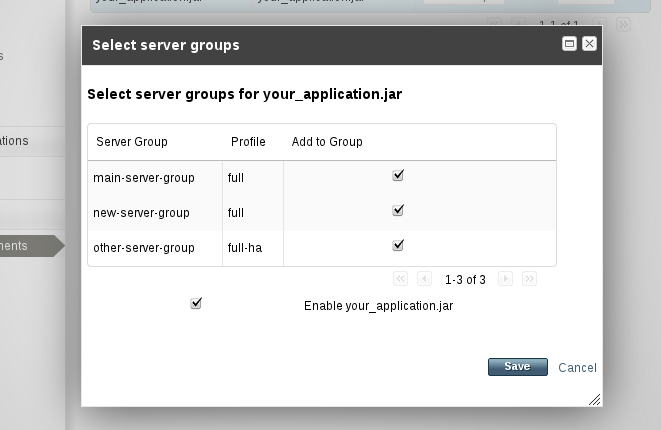Select the other-server-group row name

point(143,248)
